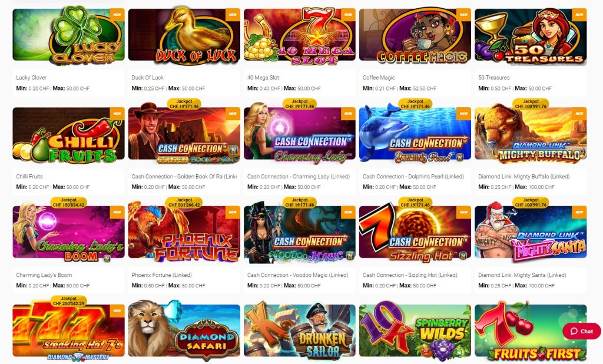The image size is (603, 364).
Task: Open the Diamond Link Mighty Buffalo thumbnail
Action: [531, 134]
